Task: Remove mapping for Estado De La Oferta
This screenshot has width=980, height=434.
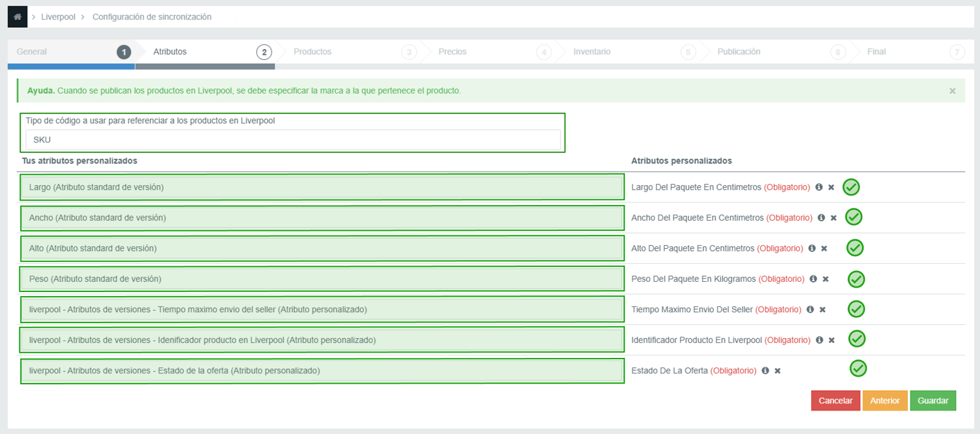Action: (777, 371)
